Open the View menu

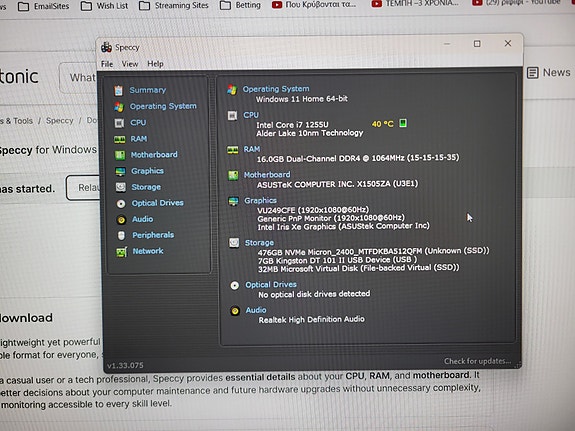130,64
